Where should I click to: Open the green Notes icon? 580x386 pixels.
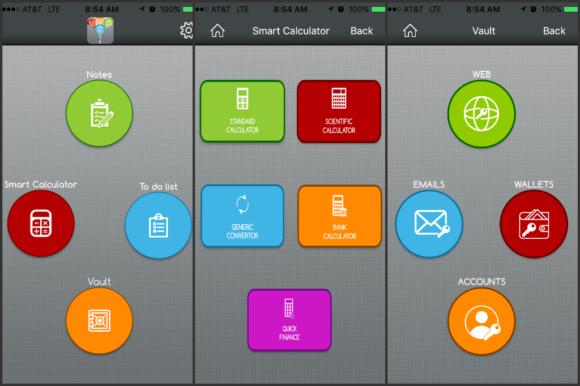click(x=99, y=114)
